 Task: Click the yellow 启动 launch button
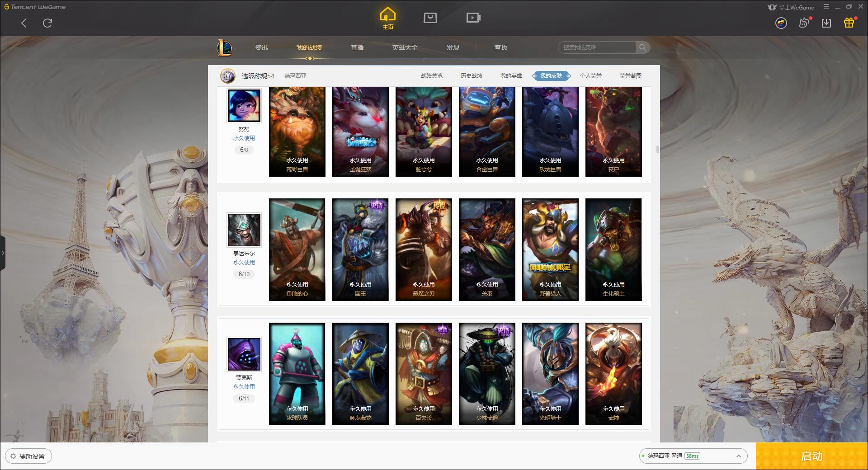(x=811, y=456)
